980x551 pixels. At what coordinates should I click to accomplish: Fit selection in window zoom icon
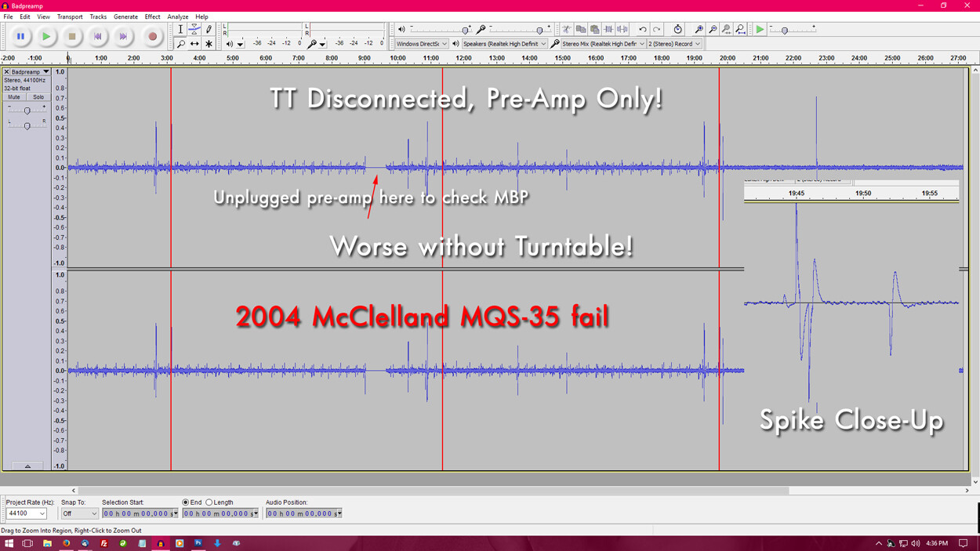(x=727, y=30)
